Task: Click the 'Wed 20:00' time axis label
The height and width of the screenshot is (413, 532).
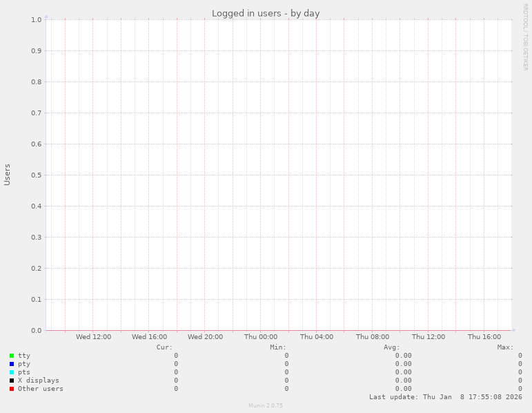Action: pos(205,337)
